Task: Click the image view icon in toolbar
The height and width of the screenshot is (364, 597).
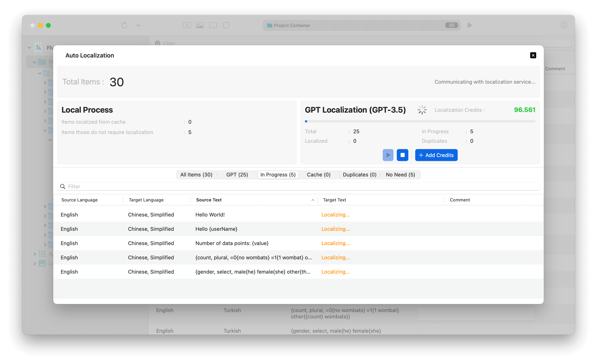Action: [200, 25]
